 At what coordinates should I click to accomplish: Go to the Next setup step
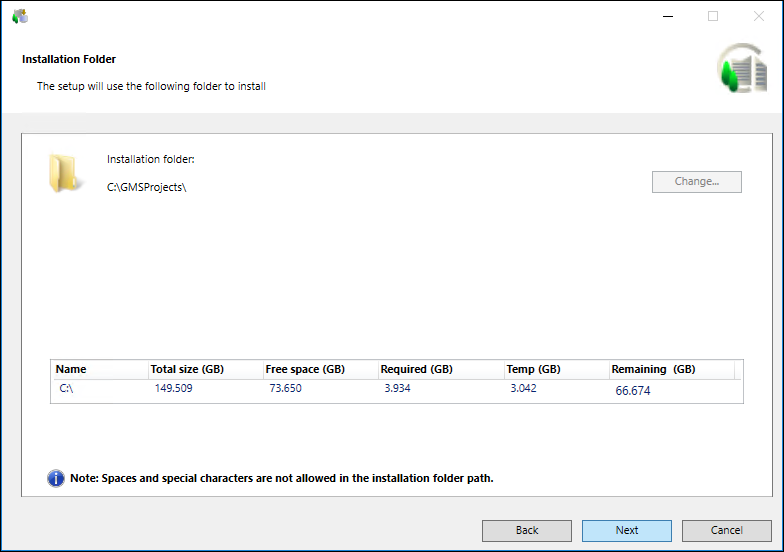click(x=626, y=530)
